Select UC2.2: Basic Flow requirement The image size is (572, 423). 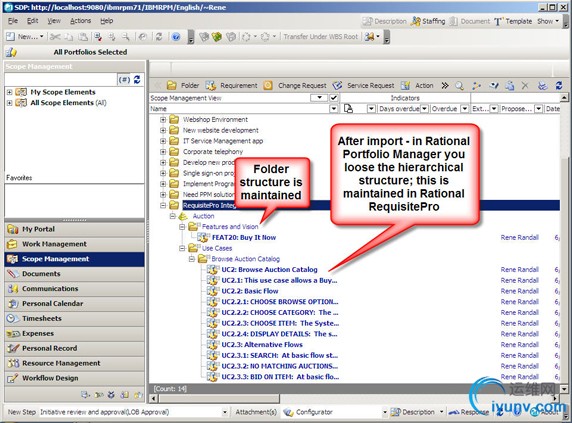tap(250, 291)
